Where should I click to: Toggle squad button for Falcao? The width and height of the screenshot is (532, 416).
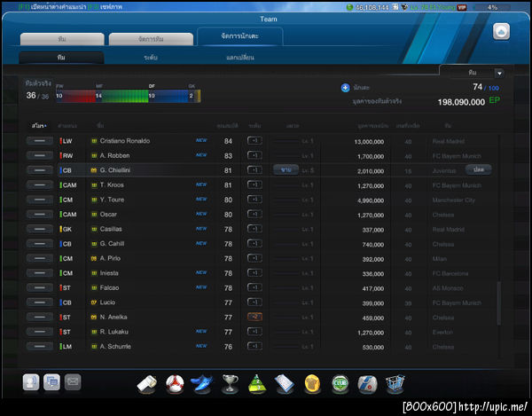click(40, 287)
